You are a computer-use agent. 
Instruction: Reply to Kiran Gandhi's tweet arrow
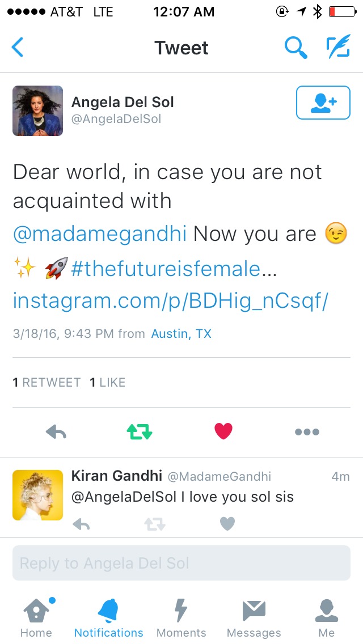82,524
